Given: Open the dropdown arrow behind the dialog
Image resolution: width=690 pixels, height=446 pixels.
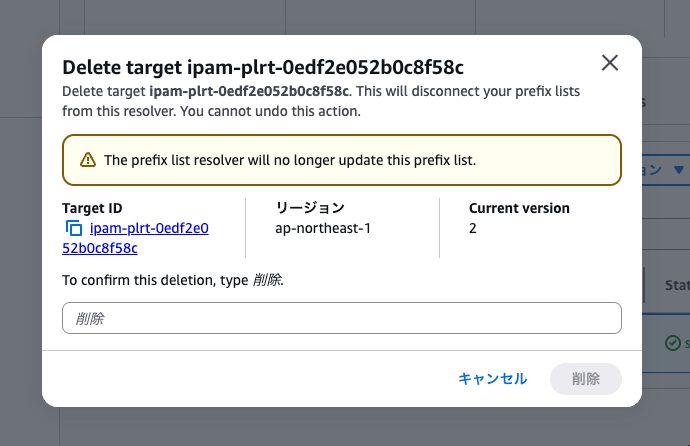Looking at the screenshot, I should (679, 170).
